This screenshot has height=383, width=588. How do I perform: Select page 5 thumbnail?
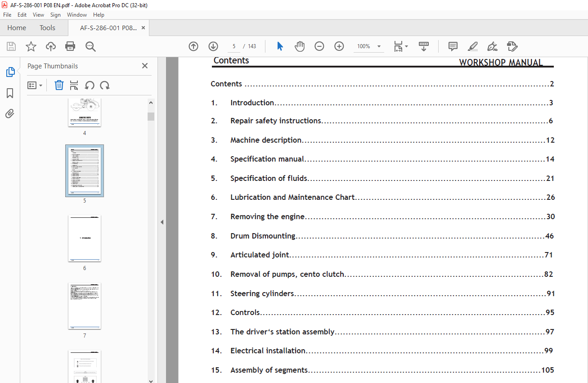(x=85, y=171)
